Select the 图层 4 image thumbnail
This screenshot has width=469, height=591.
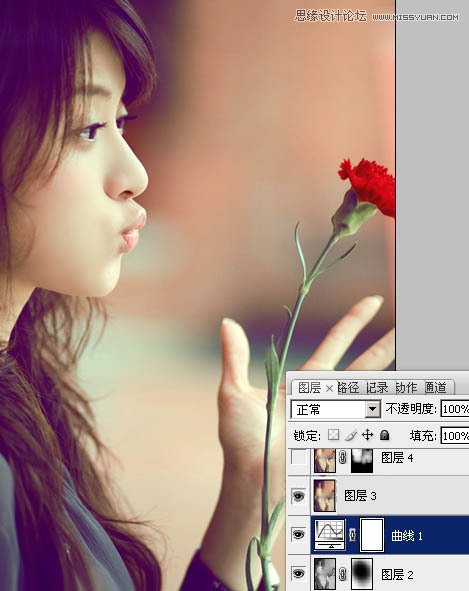(x=325, y=461)
